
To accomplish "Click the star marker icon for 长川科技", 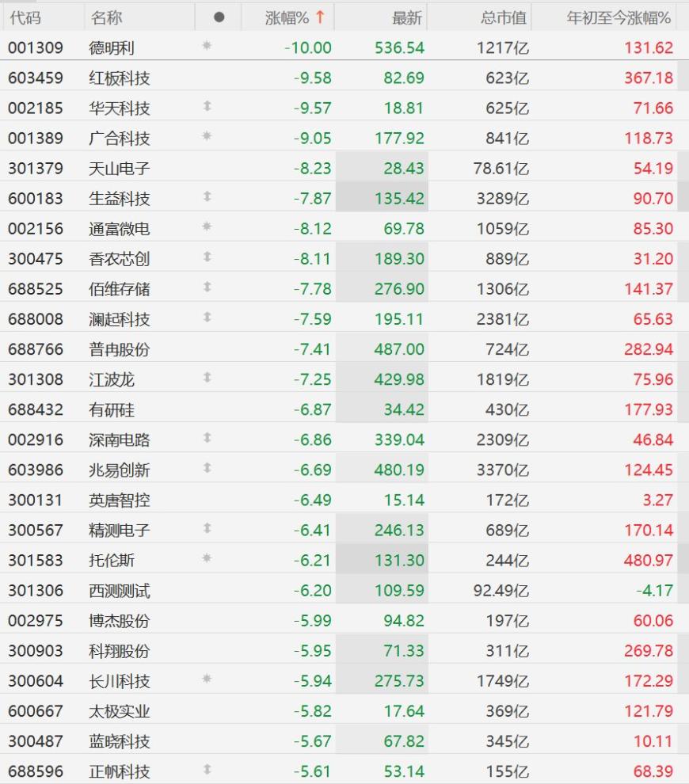I will click(207, 679).
